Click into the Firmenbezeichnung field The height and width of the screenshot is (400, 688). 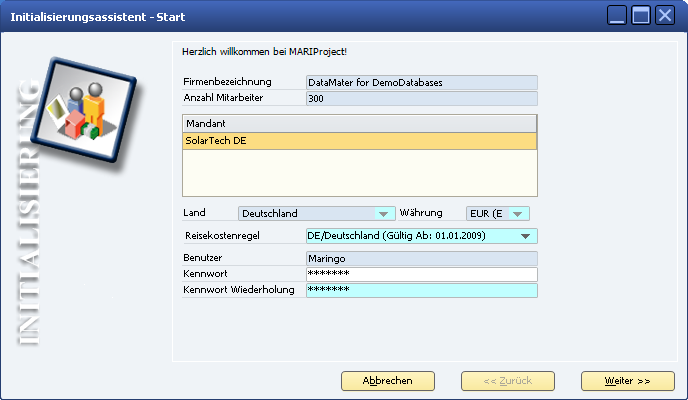pyautogui.click(x=421, y=82)
